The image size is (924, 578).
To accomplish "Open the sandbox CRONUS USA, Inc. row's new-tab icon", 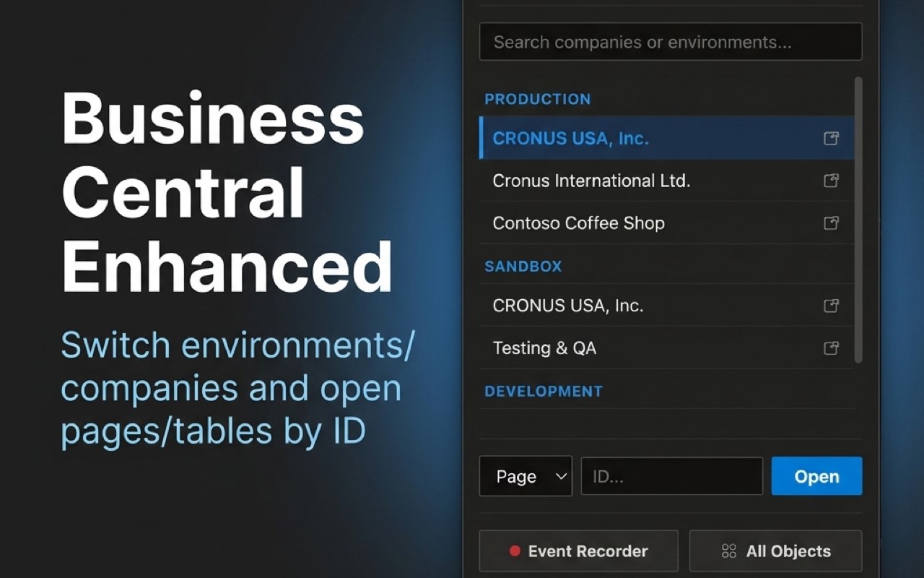I will pos(831,306).
